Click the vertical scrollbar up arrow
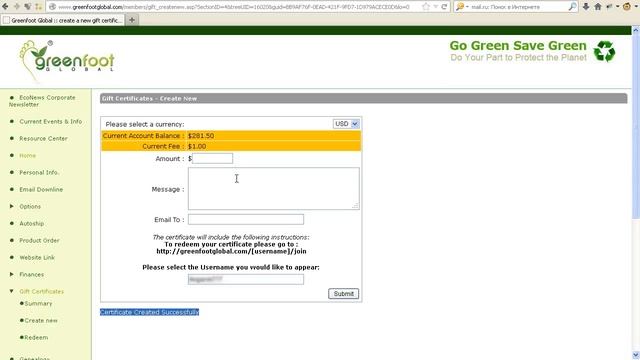The height and width of the screenshot is (360, 640). coord(636,30)
